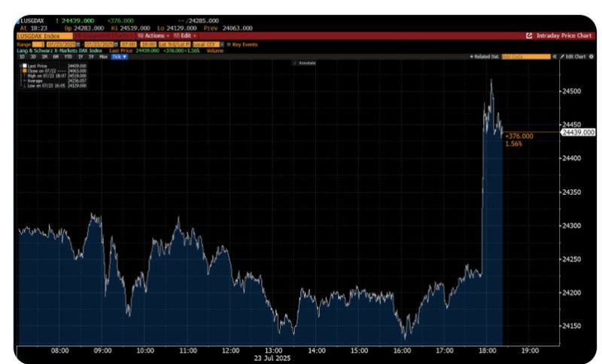The width and height of the screenshot is (602, 364).
Task: Click the 24439.000 last-price axis label
Action: (x=578, y=132)
